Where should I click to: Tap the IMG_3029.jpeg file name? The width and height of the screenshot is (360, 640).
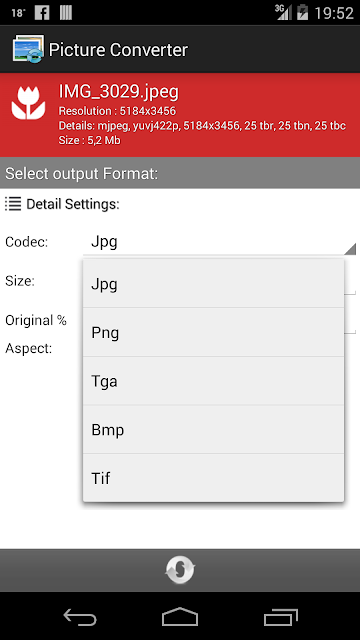pyautogui.click(x=119, y=92)
